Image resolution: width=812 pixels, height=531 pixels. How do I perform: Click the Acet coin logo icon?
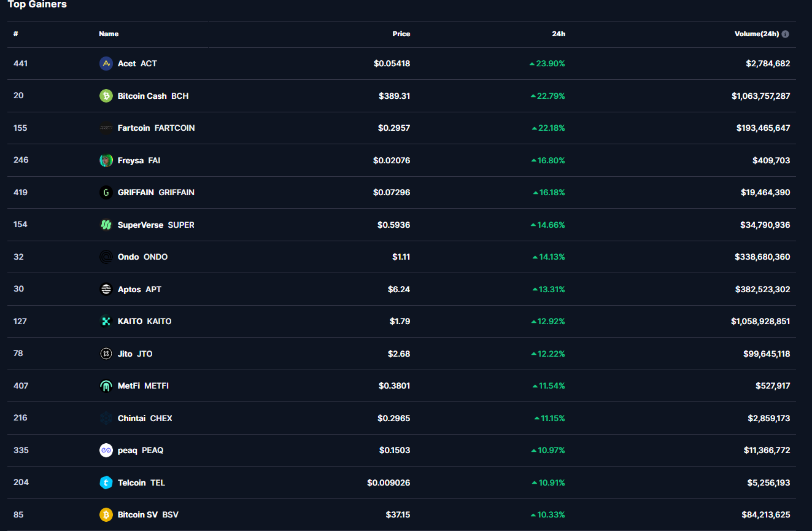click(x=106, y=63)
